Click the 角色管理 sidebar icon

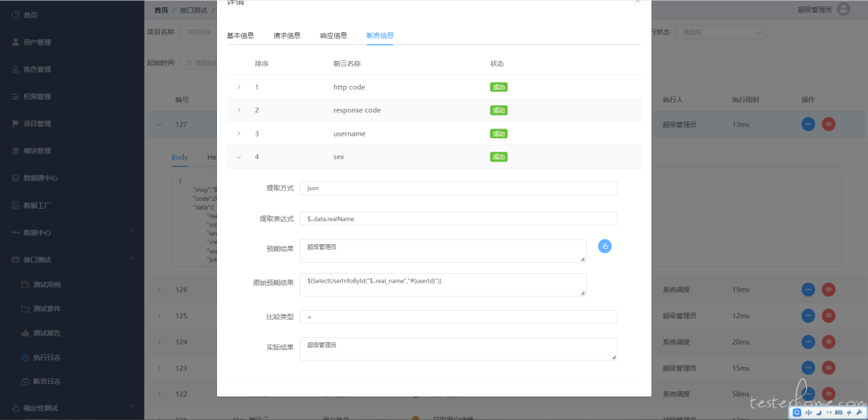click(x=15, y=69)
